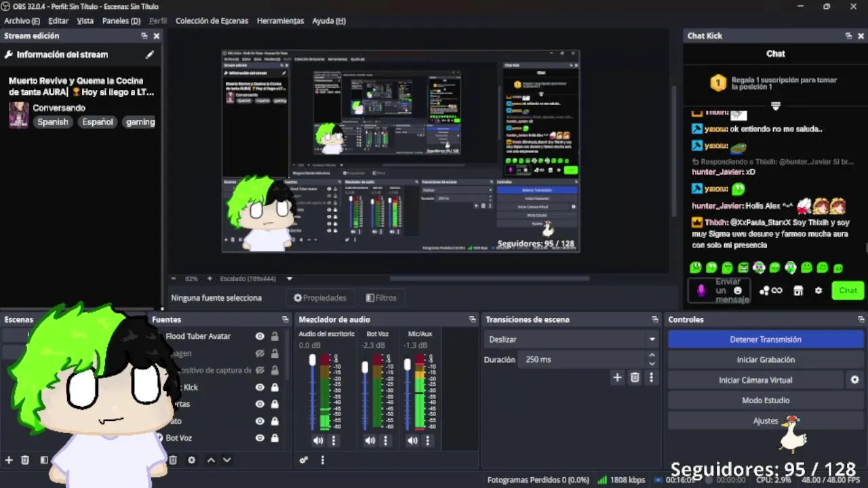
Task: Open the Kick chat settings gear
Action: click(x=818, y=290)
